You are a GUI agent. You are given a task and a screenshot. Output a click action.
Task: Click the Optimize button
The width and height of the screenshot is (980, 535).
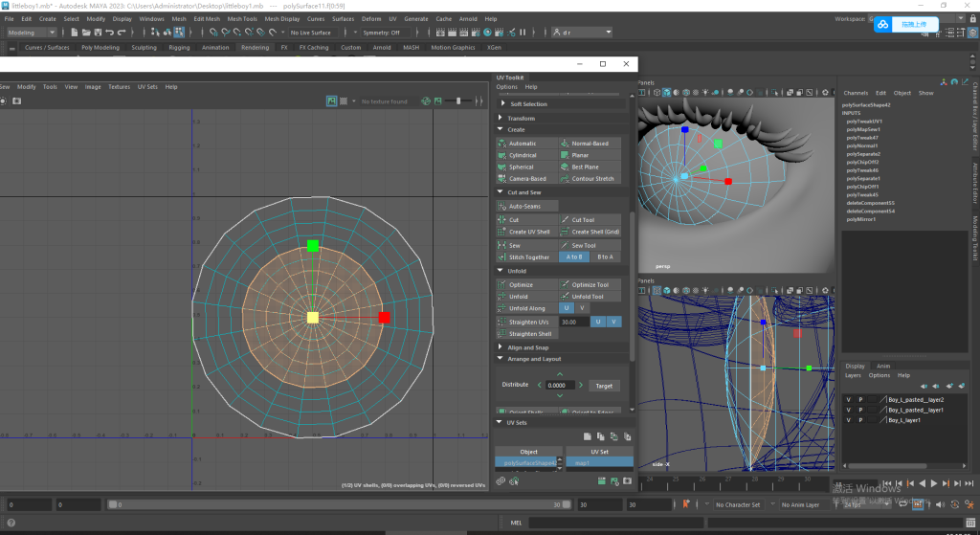(526, 285)
